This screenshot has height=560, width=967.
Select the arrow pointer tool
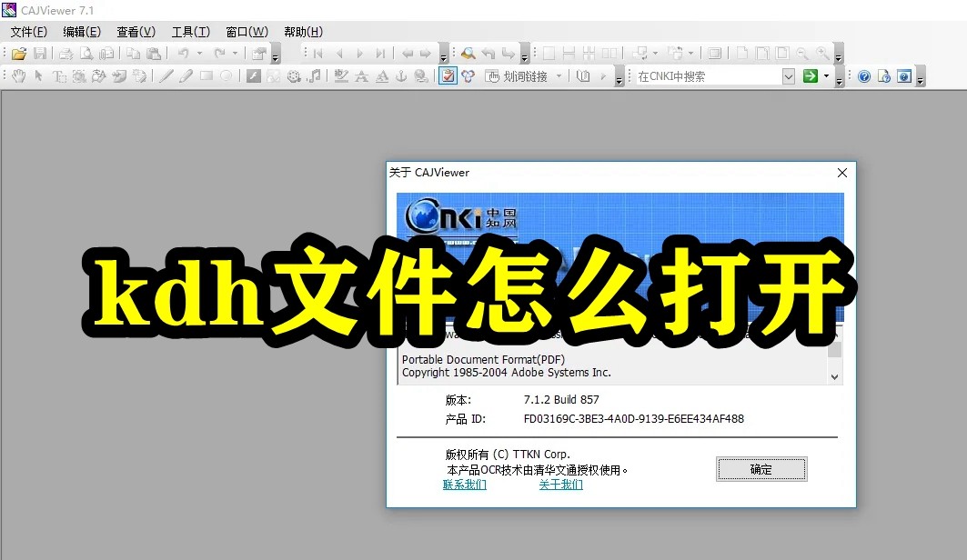39,75
